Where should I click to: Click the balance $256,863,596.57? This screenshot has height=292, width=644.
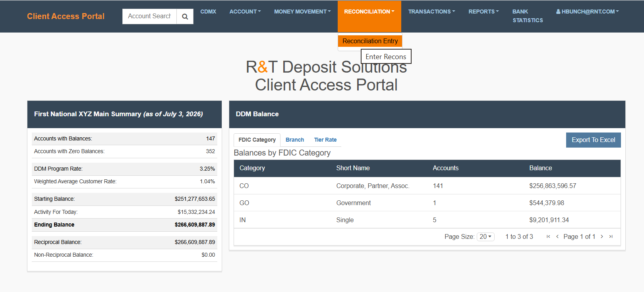click(553, 186)
